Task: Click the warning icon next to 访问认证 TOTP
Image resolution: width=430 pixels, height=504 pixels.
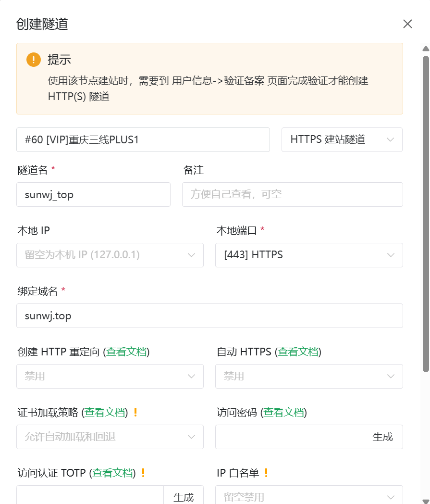Action: tap(143, 473)
